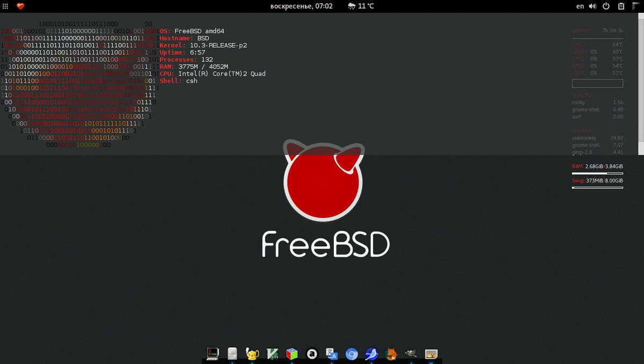This screenshot has height=364, width=644.
Task: Switch keyboard layout using the 'en' indicator
Action: (x=580, y=6)
